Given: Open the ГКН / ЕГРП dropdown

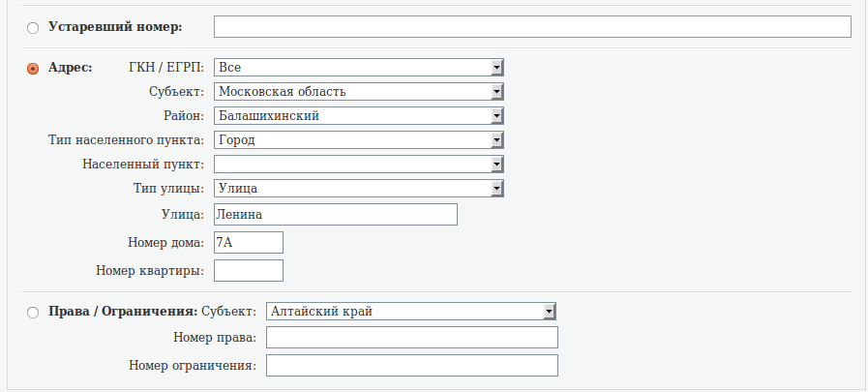Looking at the screenshot, I should [358, 68].
